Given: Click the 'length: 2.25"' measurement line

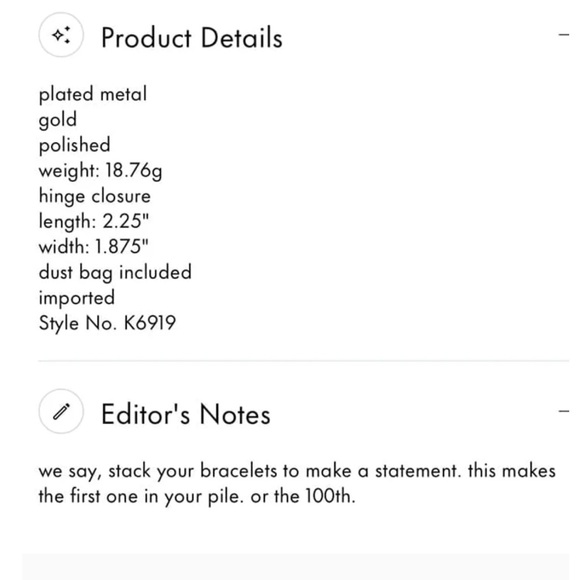Looking at the screenshot, I should click(x=94, y=222).
